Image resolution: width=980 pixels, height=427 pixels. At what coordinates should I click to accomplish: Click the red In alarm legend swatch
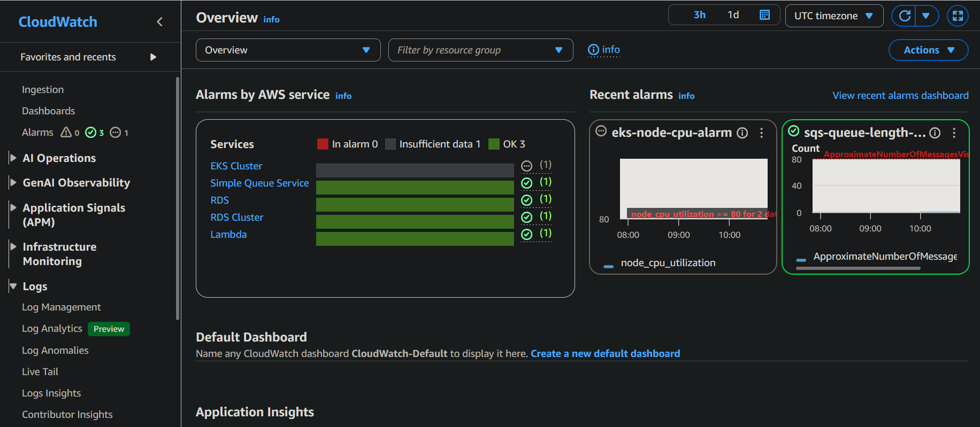tap(323, 144)
